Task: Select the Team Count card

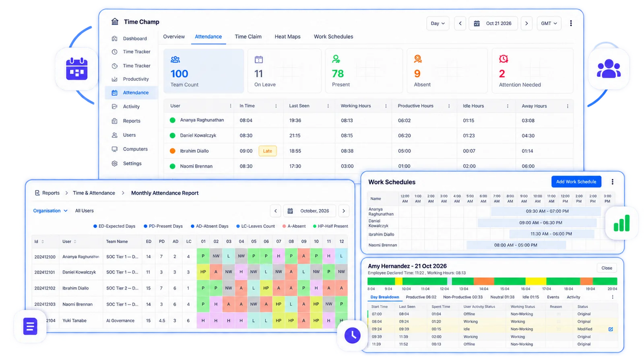Action: click(204, 71)
